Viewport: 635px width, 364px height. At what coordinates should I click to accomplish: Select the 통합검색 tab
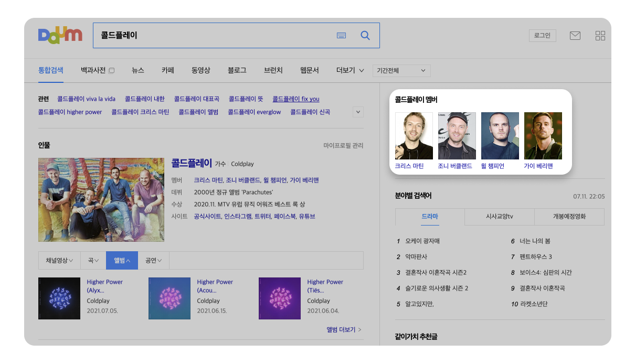51,70
